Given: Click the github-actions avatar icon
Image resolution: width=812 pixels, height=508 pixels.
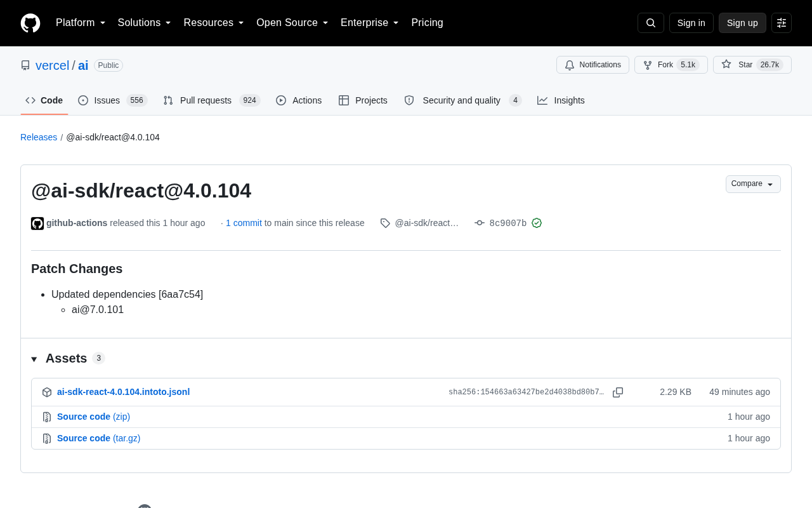Looking at the screenshot, I should point(37,224).
